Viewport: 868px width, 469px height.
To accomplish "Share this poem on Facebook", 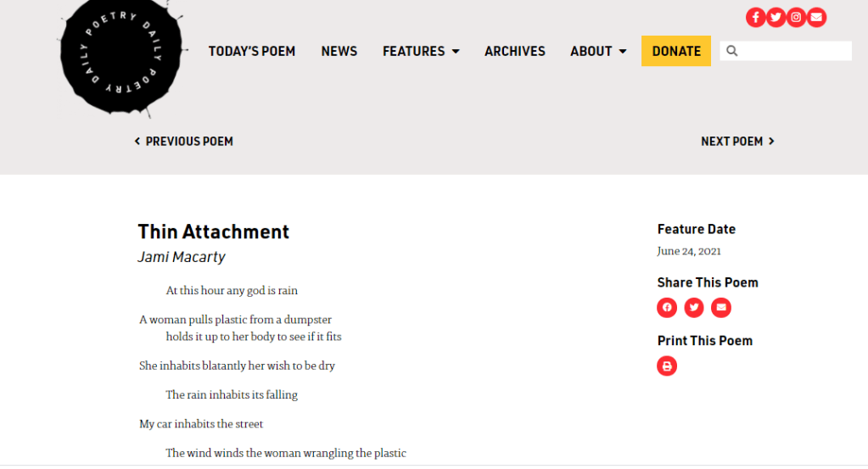I will click(667, 308).
